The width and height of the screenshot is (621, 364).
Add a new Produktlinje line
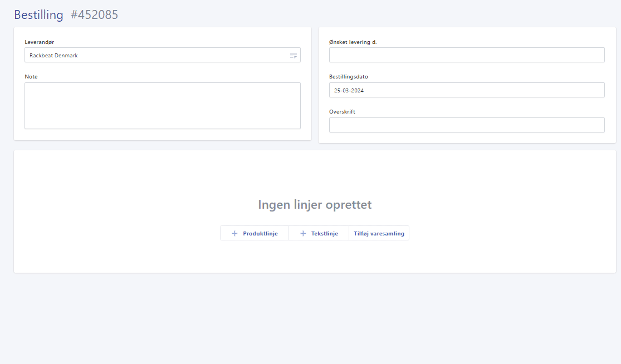coord(255,233)
